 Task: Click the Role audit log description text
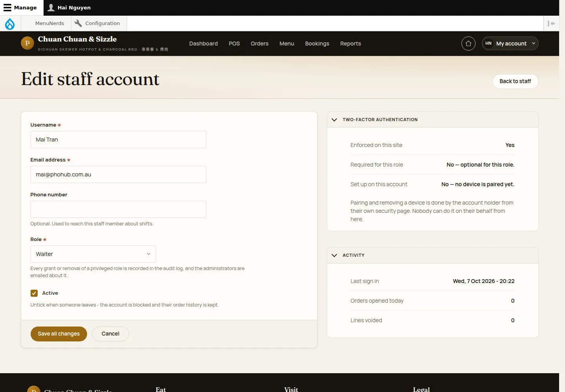(x=137, y=272)
